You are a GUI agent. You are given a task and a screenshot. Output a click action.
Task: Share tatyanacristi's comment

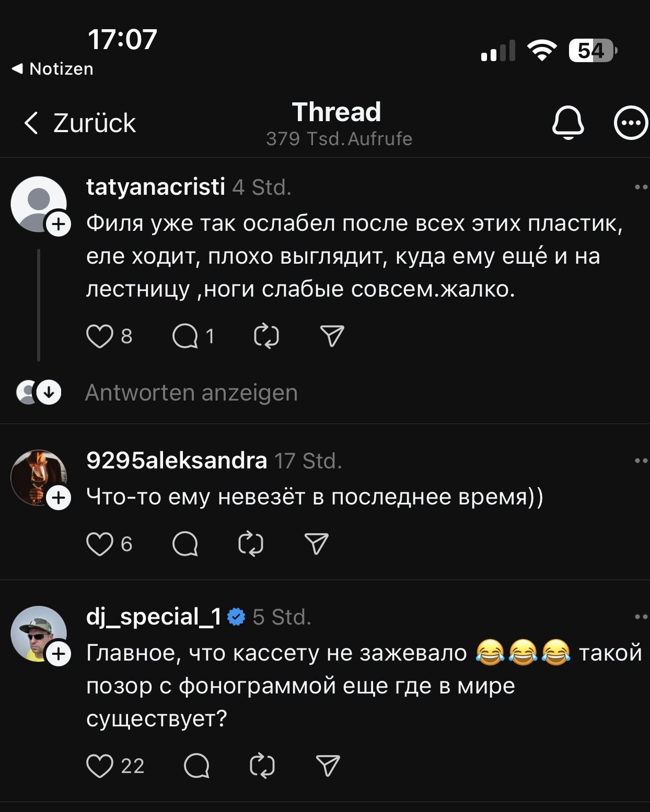coord(332,336)
